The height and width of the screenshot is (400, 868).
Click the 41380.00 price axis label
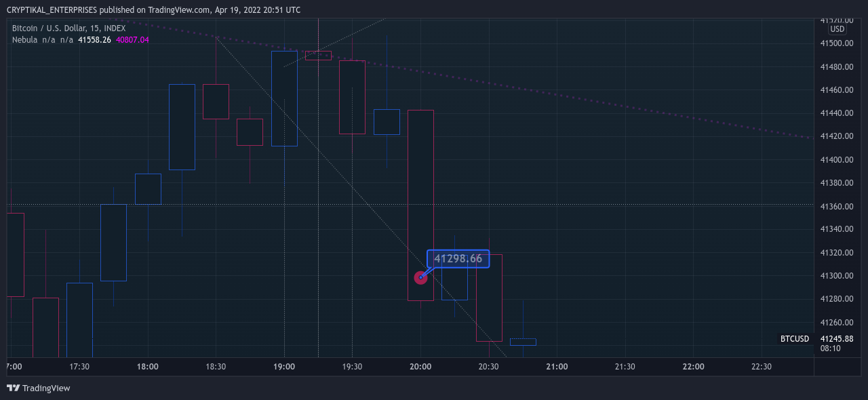click(x=836, y=183)
